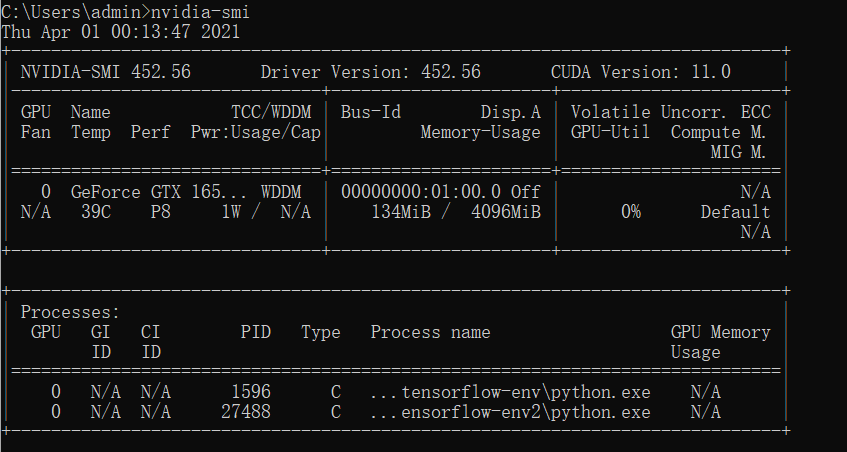Click the ...tensorflow-env\python.exe process name
Image resolution: width=847 pixels, height=452 pixels.
[x=510, y=392]
